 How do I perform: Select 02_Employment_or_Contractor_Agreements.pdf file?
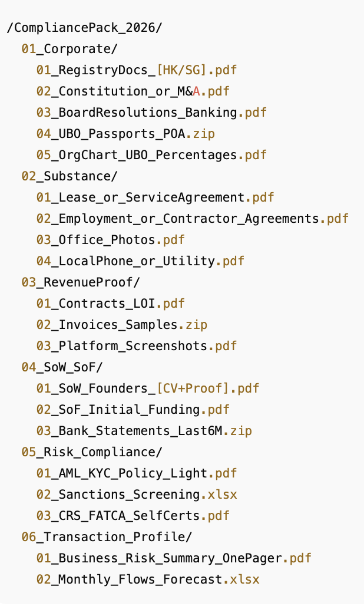[x=193, y=219]
